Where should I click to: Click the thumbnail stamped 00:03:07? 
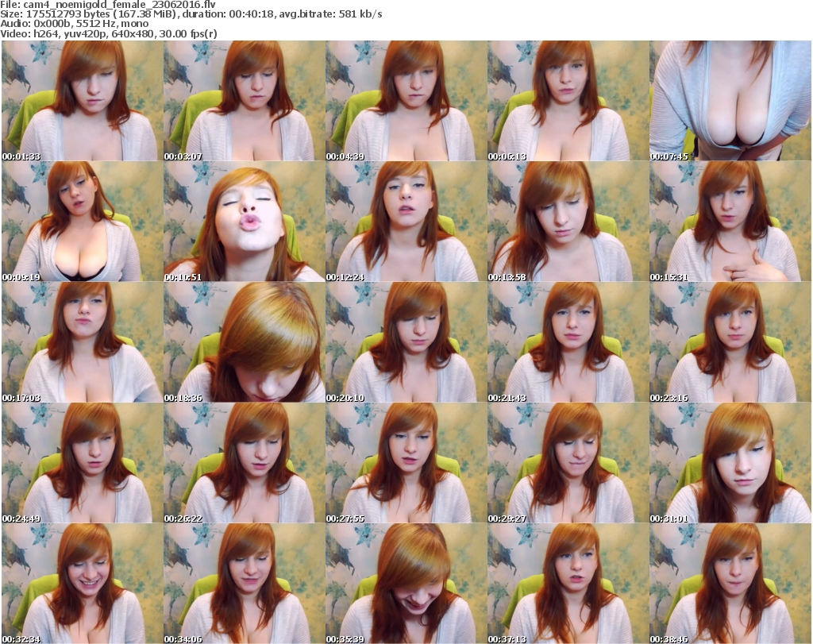pos(245,101)
